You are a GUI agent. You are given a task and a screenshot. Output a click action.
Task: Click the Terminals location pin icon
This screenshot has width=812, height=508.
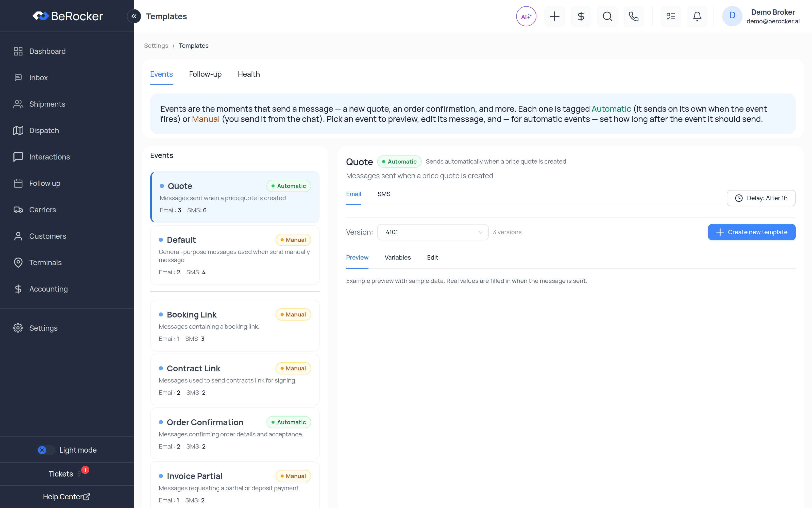click(x=18, y=262)
